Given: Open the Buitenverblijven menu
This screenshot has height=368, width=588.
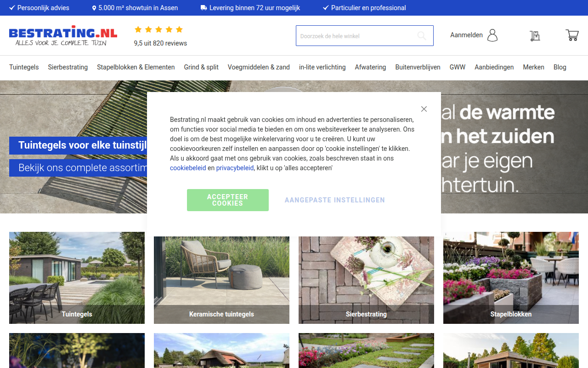Looking at the screenshot, I should point(418,67).
